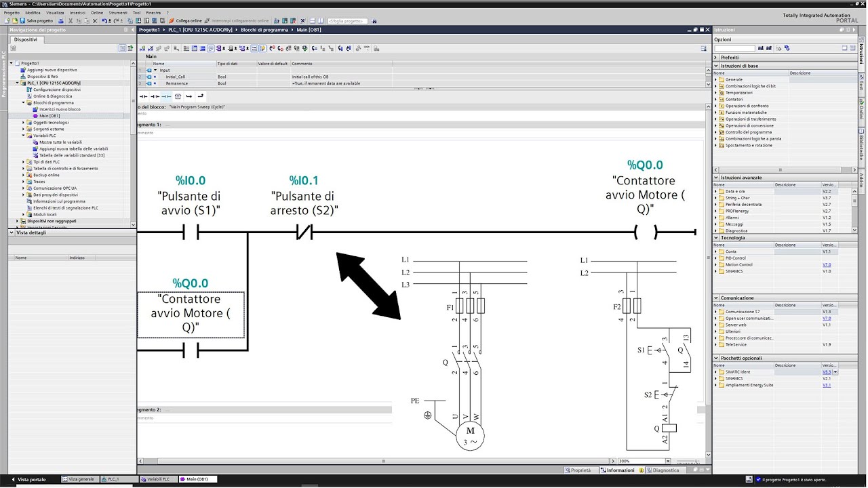Open Configurazione dispositivi
The height and width of the screenshot is (488, 868).
point(56,89)
